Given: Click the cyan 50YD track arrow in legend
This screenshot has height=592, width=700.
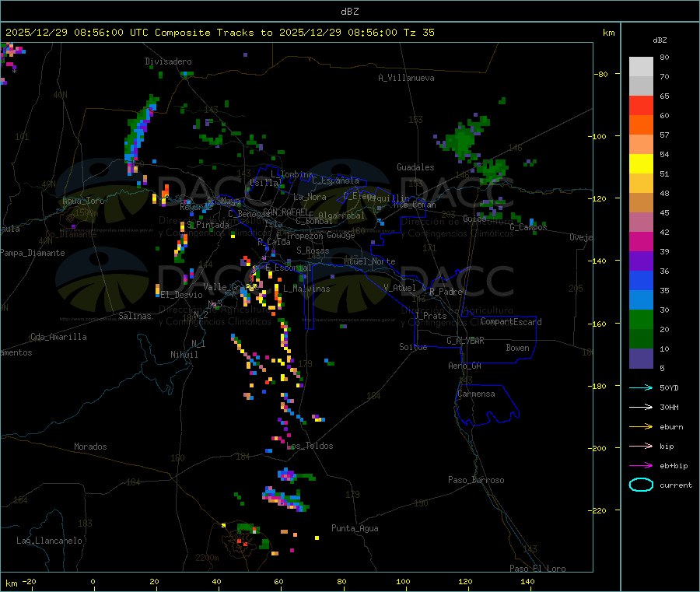Looking at the screenshot, I should (x=641, y=387).
